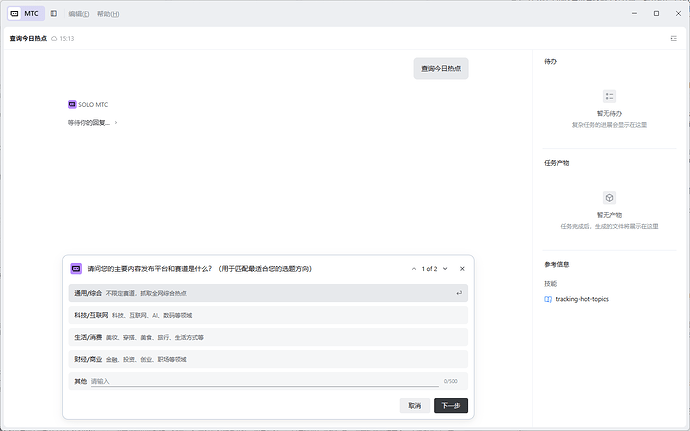
Task: Click the SOLO MTC avatar icon
Action: 72,104
